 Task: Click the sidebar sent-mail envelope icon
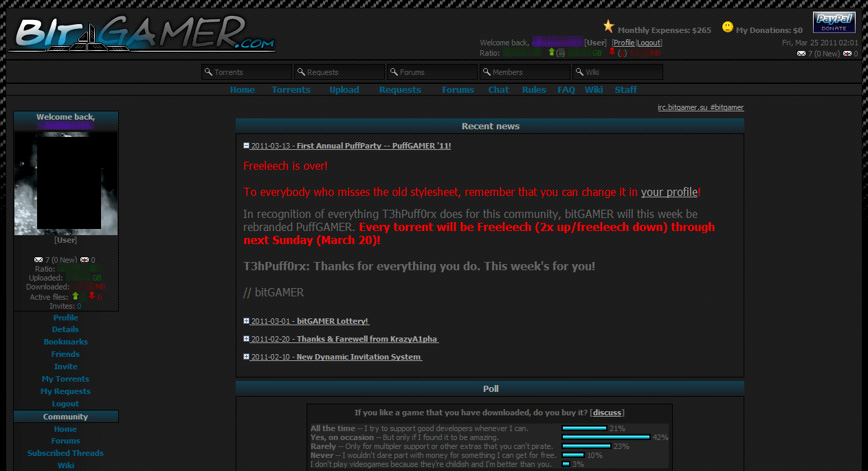pyautogui.click(x=85, y=260)
